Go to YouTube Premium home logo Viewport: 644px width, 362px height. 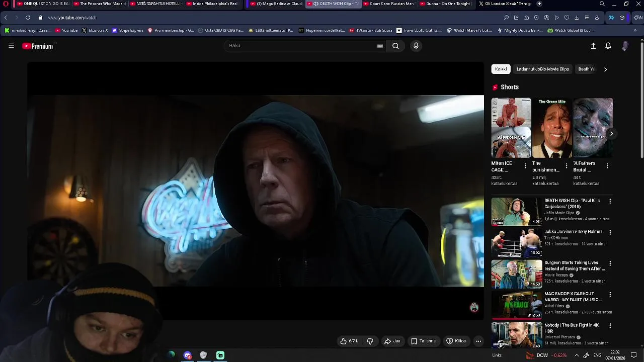click(38, 46)
